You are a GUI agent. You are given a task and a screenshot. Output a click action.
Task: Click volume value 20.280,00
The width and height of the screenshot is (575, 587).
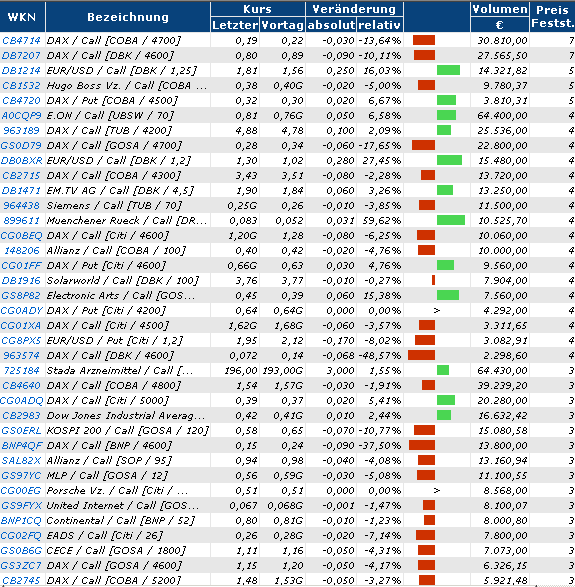(502, 400)
